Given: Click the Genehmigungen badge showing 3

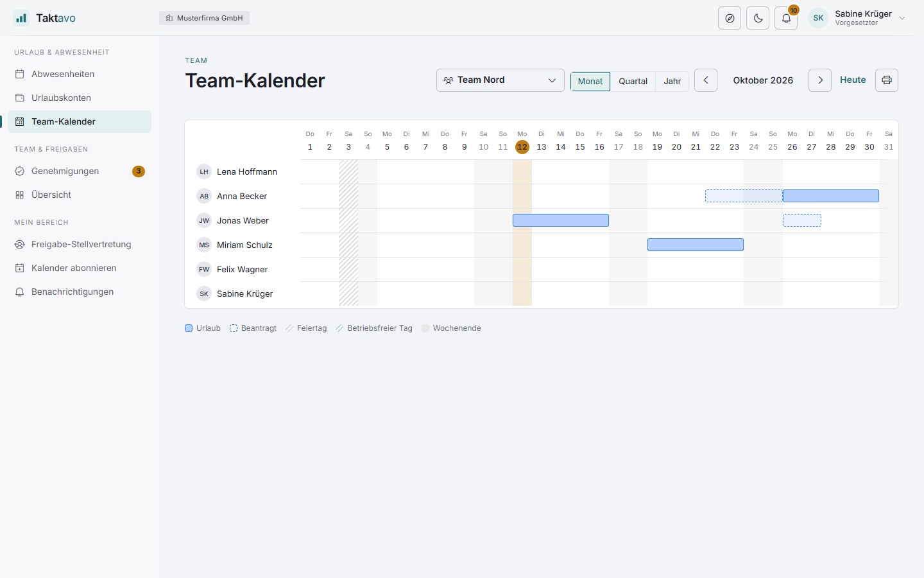Looking at the screenshot, I should click(x=139, y=171).
